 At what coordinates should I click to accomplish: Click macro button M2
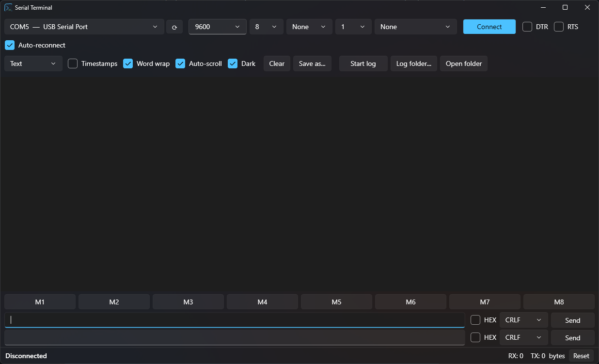114,301
